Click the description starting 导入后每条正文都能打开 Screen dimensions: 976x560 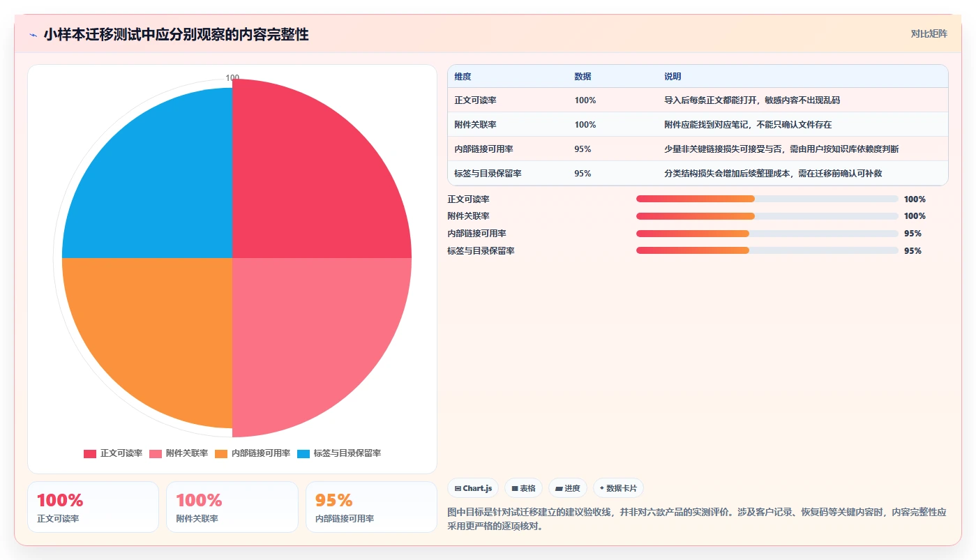tap(752, 100)
